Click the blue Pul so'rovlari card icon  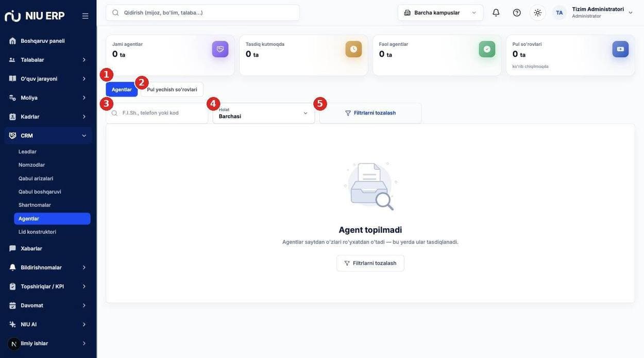tap(620, 49)
